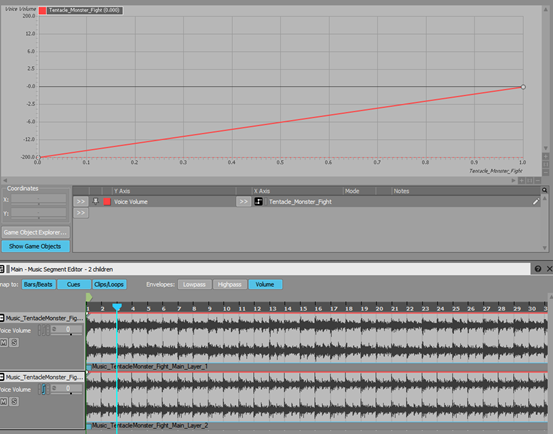Click the Notes column header
This screenshot has height=434, width=553.
click(466, 191)
